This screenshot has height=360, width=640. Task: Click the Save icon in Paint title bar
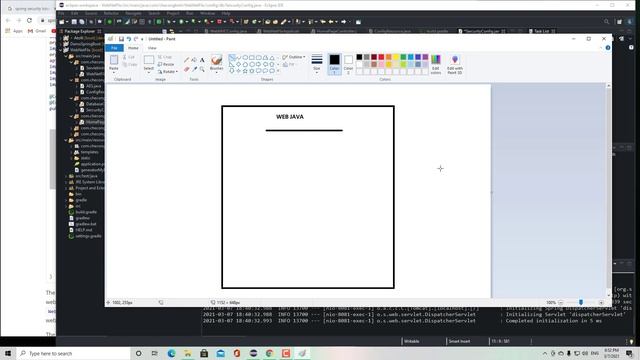pyautogui.click(x=121, y=39)
